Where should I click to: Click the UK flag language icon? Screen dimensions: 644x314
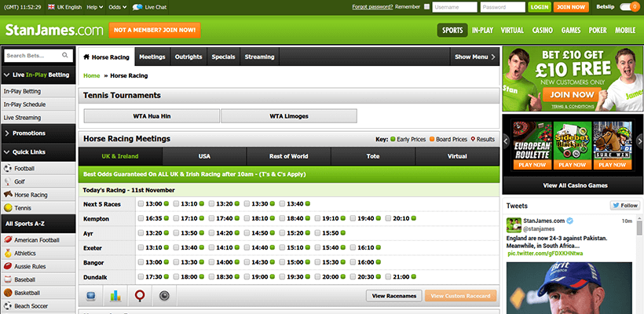51,7
